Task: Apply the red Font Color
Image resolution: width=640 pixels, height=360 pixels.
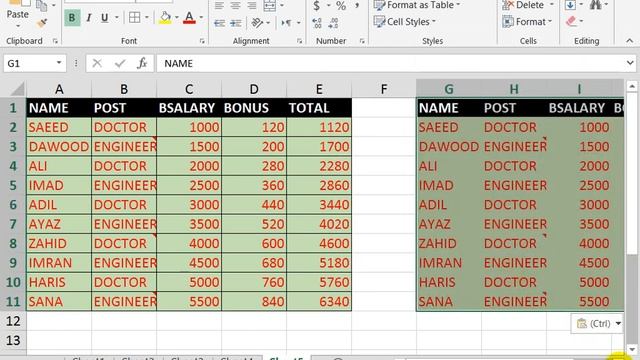Action: pyautogui.click(x=189, y=18)
